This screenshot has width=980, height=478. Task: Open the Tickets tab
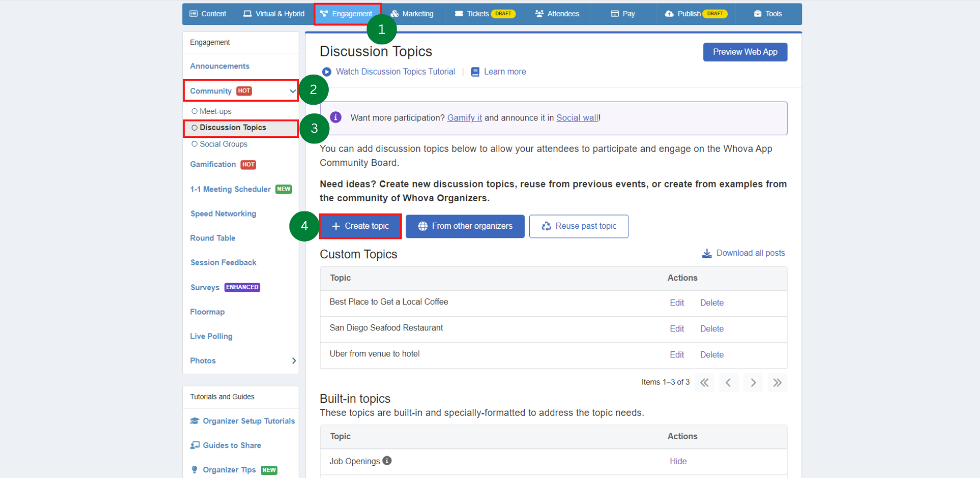pos(485,14)
